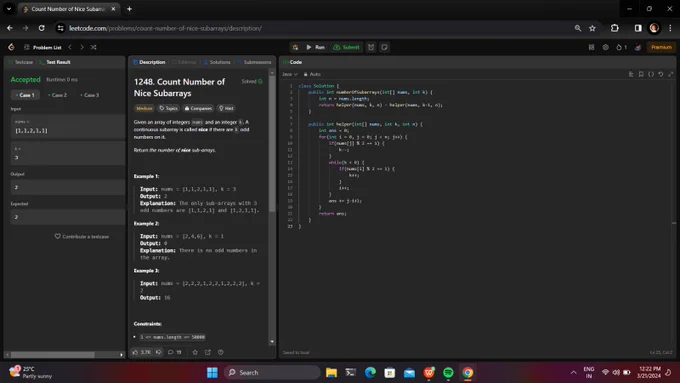
Task: Select the Test Result tab
Action: coord(55,62)
